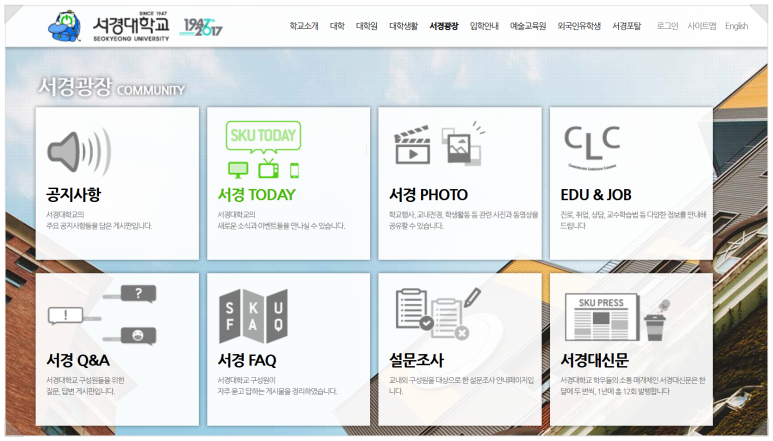The width and height of the screenshot is (773, 441).
Task: Open the 학교소개 menu
Action: tap(304, 26)
